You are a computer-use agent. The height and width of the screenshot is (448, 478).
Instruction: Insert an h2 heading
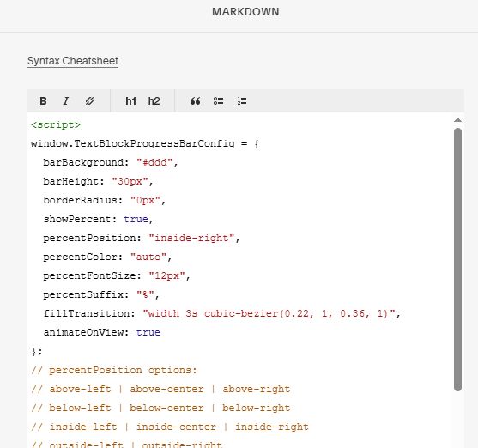154,101
